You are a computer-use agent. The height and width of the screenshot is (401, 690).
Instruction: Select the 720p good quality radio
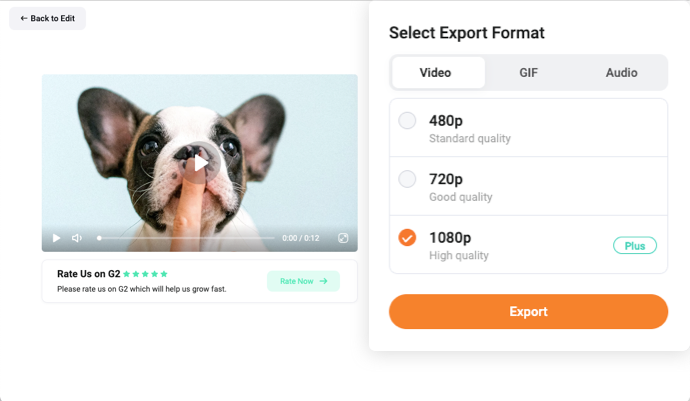pos(407,179)
